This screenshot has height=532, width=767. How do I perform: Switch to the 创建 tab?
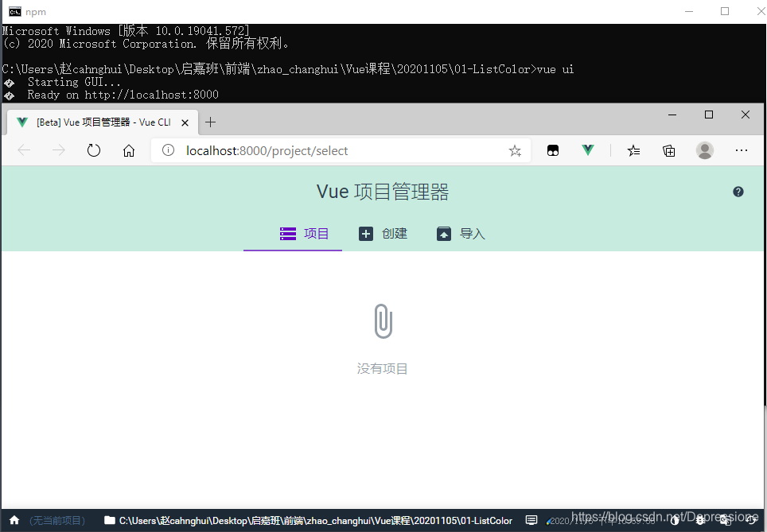click(383, 234)
